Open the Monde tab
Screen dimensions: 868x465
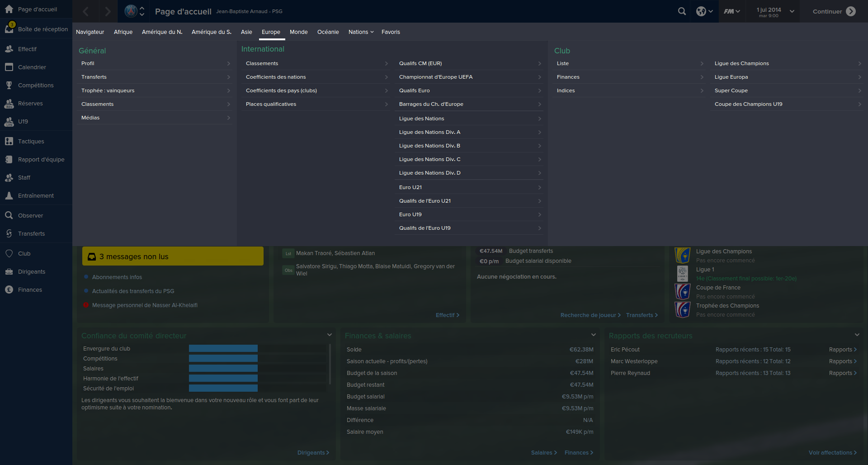(x=298, y=32)
